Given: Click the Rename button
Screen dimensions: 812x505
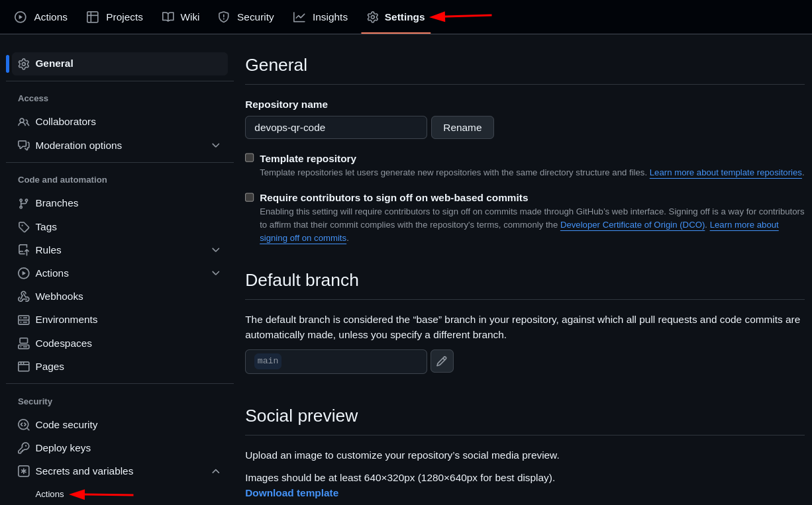Looking at the screenshot, I should pyautogui.click(x=462, y=128).
